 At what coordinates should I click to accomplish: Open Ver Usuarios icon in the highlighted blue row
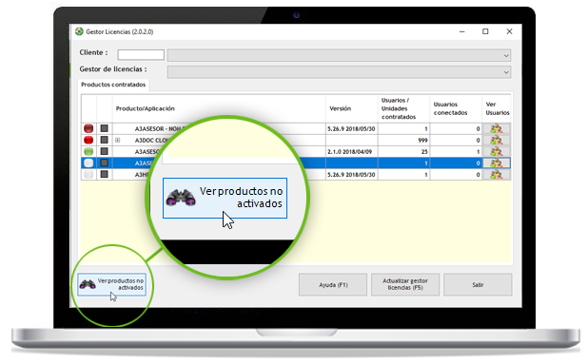pos(496,163)
